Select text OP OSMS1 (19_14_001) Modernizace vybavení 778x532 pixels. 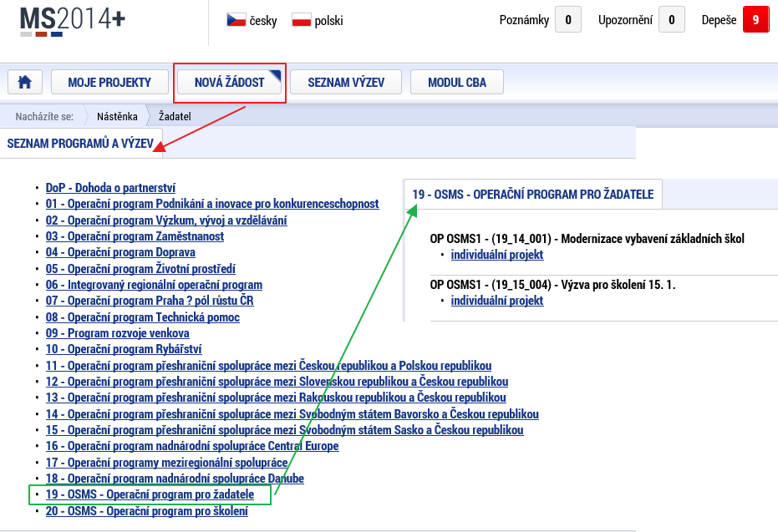click(587, 239)
